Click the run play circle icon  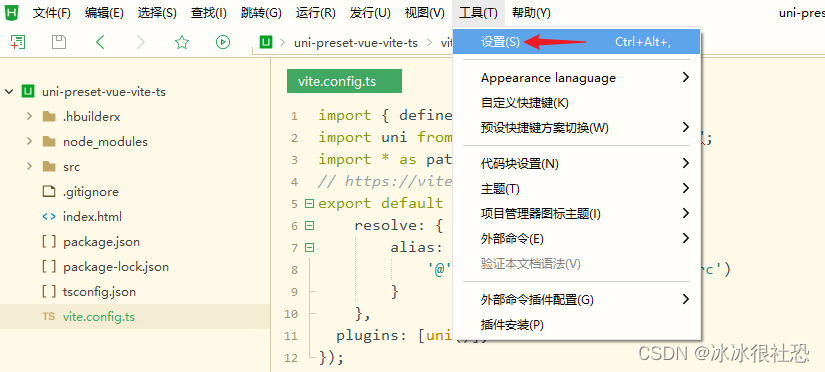coord(223,42)
